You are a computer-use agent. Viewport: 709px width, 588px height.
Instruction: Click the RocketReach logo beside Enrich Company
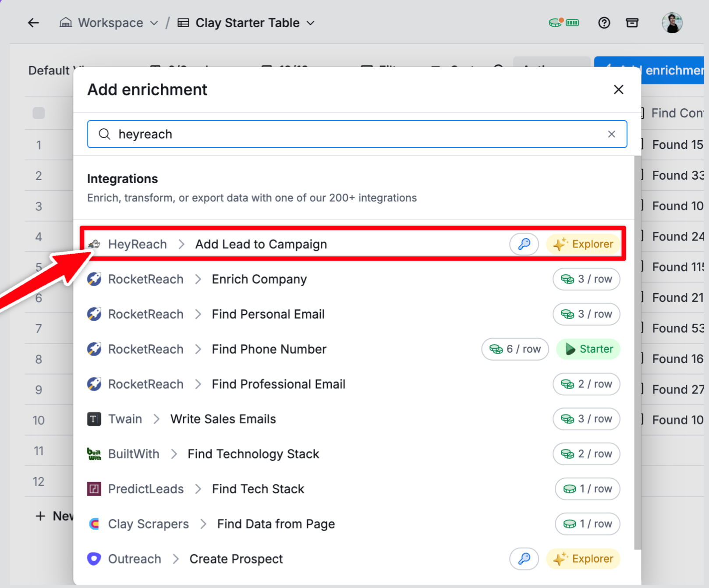(94, 279)
